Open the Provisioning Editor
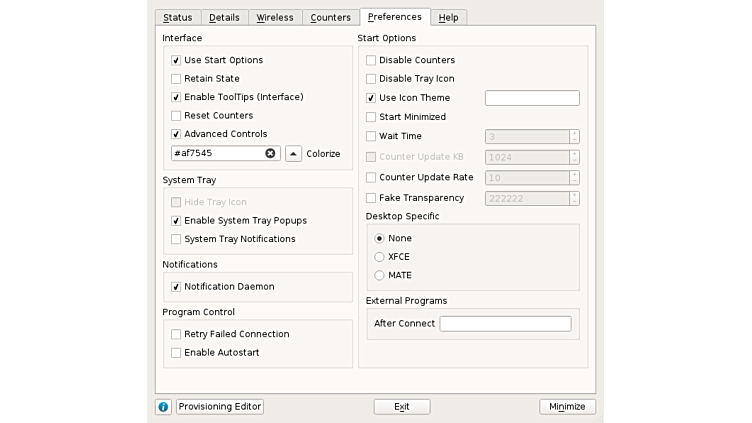 [220, 407]
